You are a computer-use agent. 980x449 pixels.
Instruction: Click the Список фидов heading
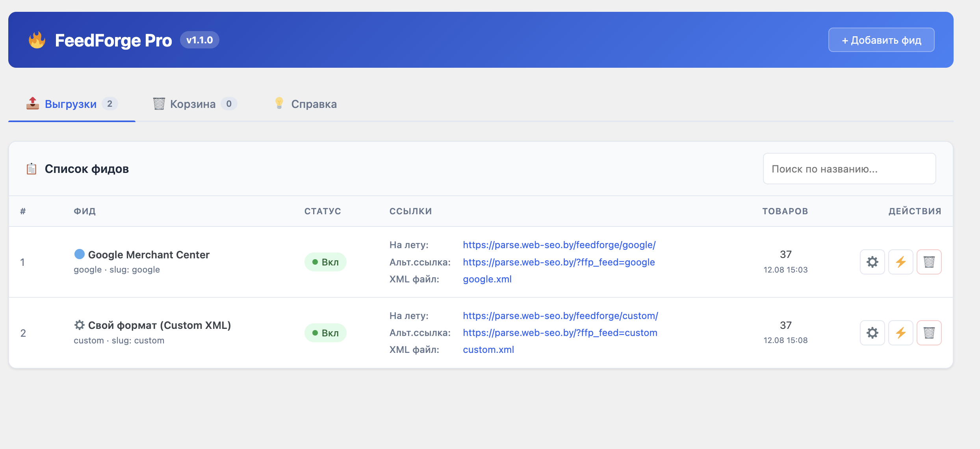coord(87,169)
